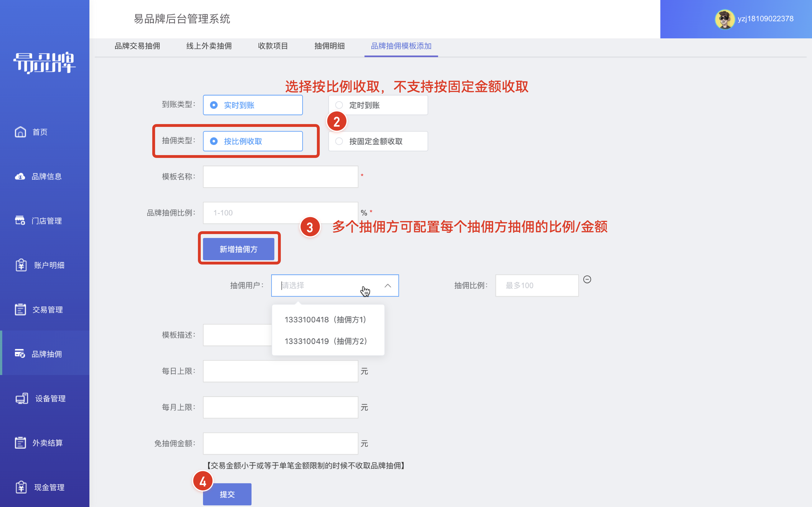
Task: Select the 定时到账 radio option
Action: pos(378,105)
